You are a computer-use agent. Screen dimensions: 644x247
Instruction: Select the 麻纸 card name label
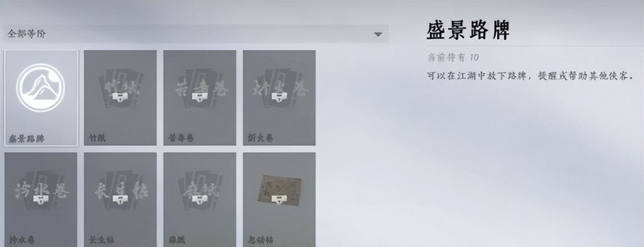[x=176, y=240]
